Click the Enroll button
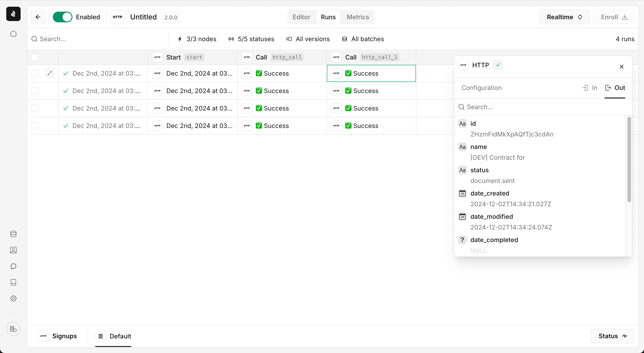Screen dimensions: 644x353 click(614, 17)
